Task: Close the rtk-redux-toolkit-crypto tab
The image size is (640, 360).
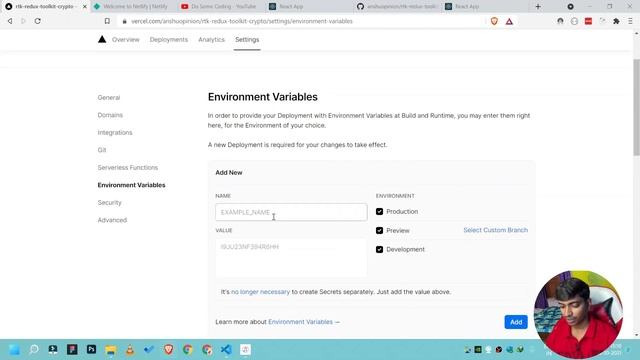Action: 85,7
